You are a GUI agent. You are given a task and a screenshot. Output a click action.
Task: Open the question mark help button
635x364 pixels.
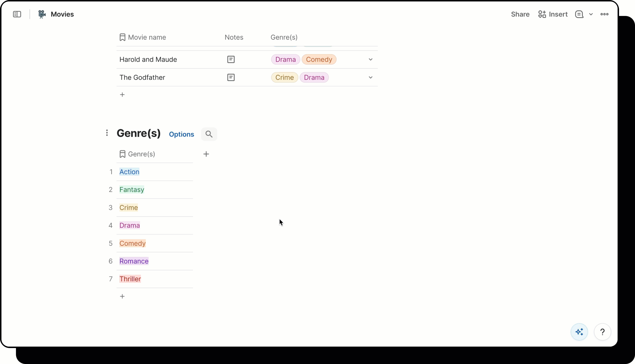pos(602,332)
